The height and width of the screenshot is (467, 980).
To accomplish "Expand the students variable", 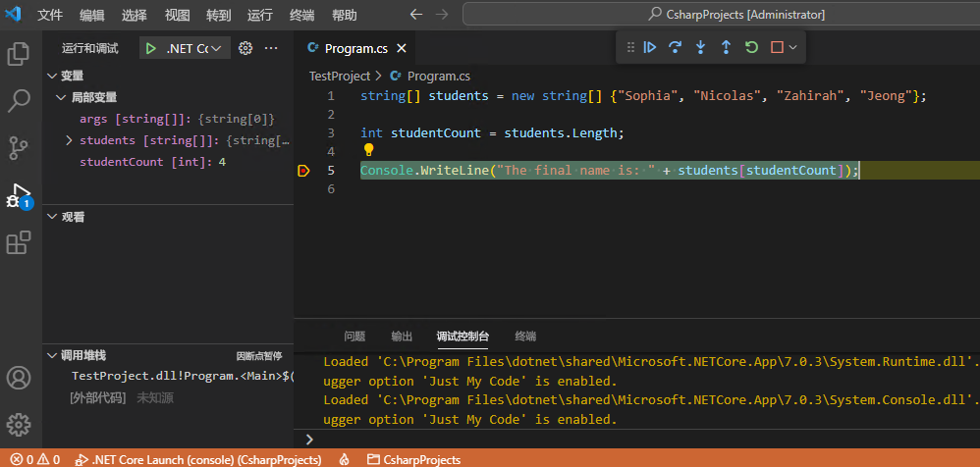I will pyautogui.click(x=69, y=140).
